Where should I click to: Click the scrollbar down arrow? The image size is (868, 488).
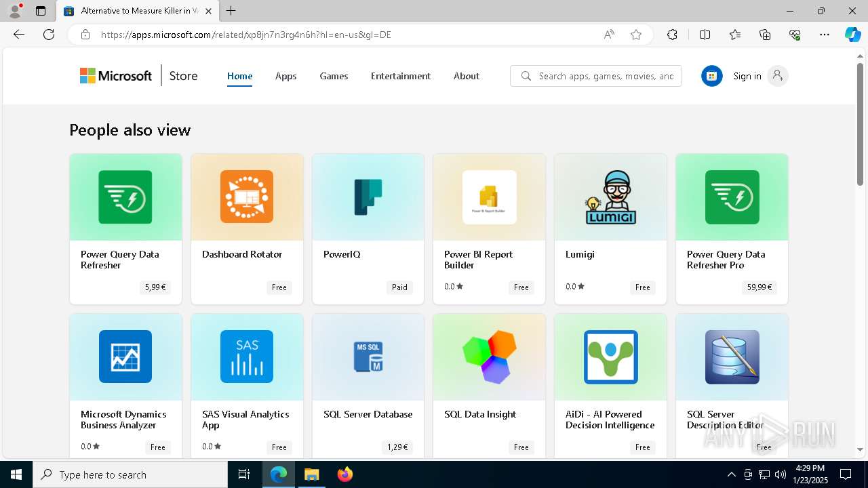click(860, 449)
